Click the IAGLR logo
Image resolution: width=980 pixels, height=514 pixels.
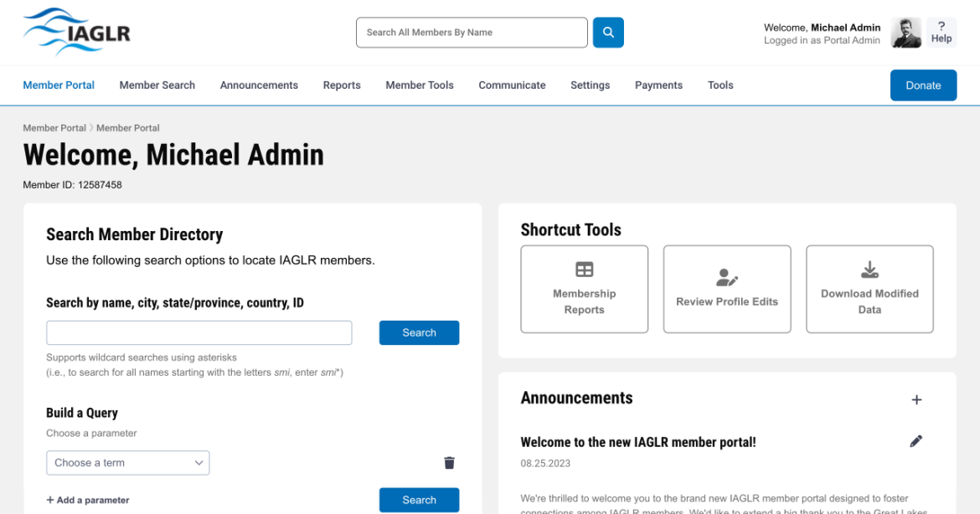(76, 33)
